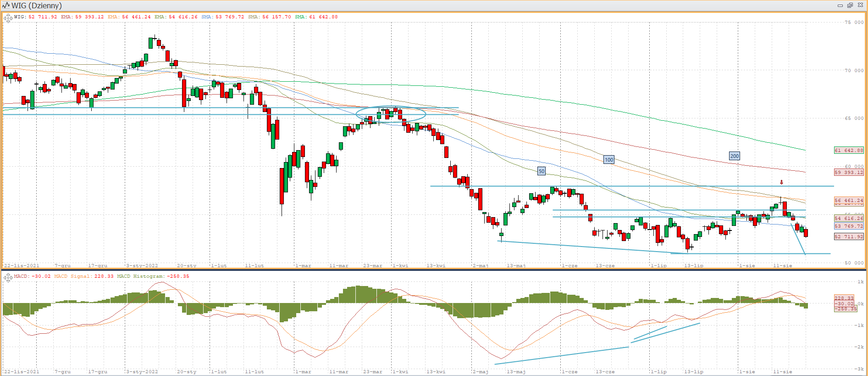Select the green SMA price tag 61 642.88
The width and height of the screenshot is (868, 376).
click(x=849, y=150)
